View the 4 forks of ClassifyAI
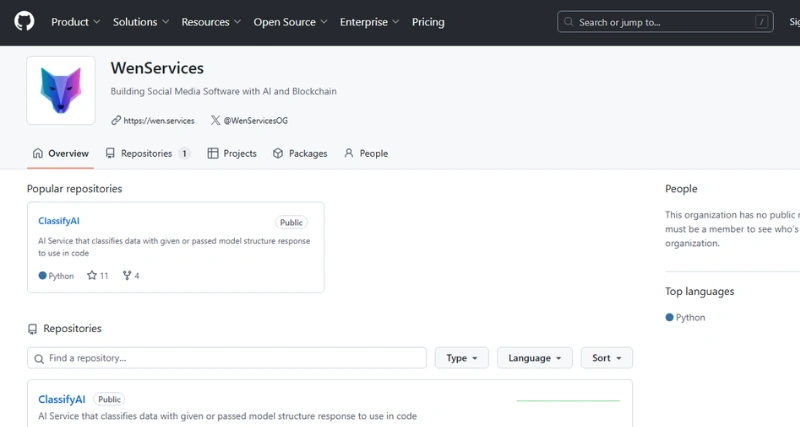 [131, 275]
